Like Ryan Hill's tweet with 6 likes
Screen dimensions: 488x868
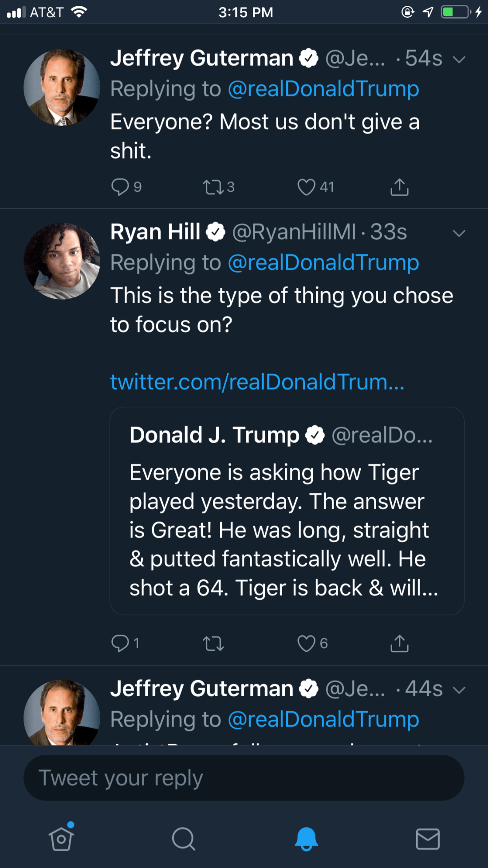coord(306,643)
